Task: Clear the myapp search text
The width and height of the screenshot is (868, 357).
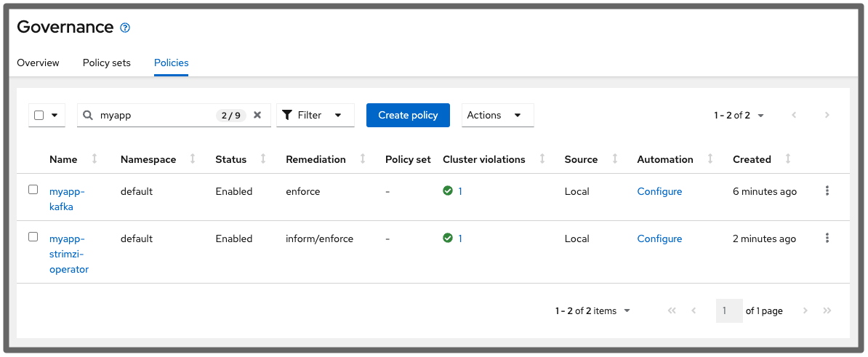Action: coord(257,115)
